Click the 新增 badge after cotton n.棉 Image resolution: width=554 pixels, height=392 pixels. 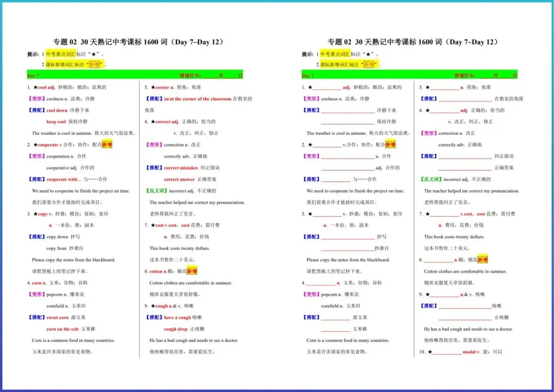(x=191, y=271)
